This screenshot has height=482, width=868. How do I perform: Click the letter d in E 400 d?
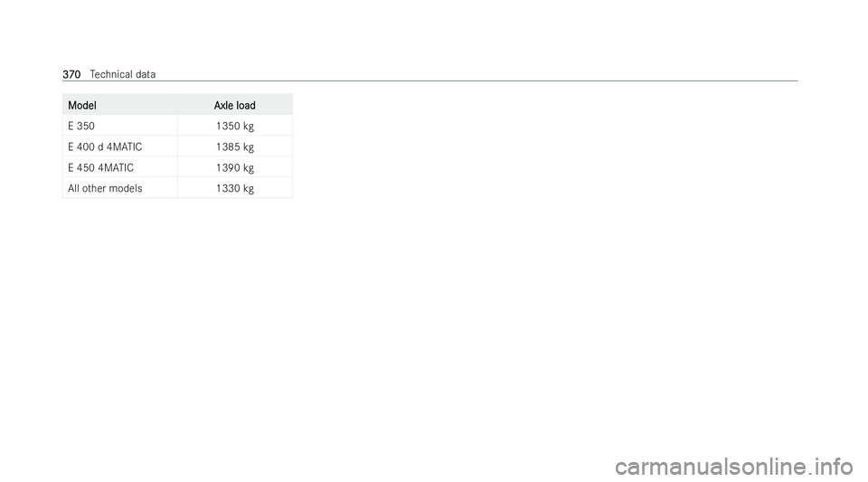[100, 146]
